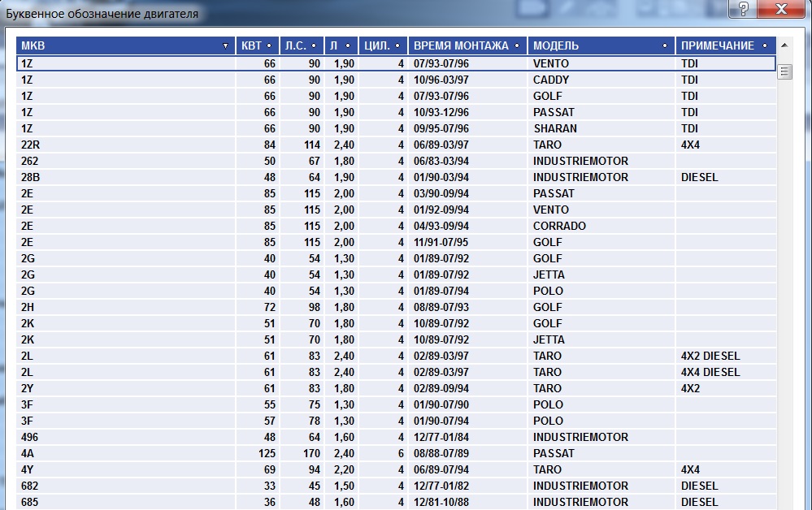
Task: Sort by the ВРЕМЯ МОНТАЖА column header
Action: tap(461, 46)
